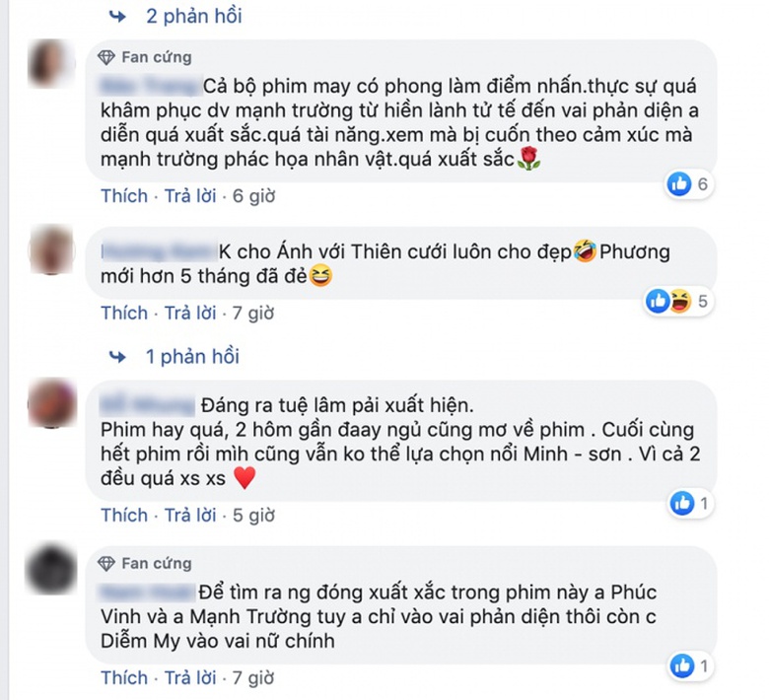This screenshot has width=769, height=700.
Task: Click the like reaction icon showing 6
Action: [x=679, y=184]
